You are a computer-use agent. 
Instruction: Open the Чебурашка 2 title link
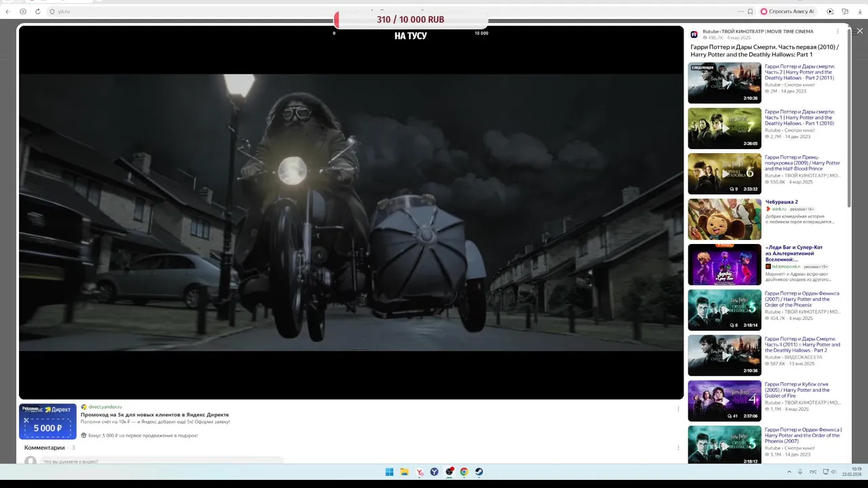782,202
